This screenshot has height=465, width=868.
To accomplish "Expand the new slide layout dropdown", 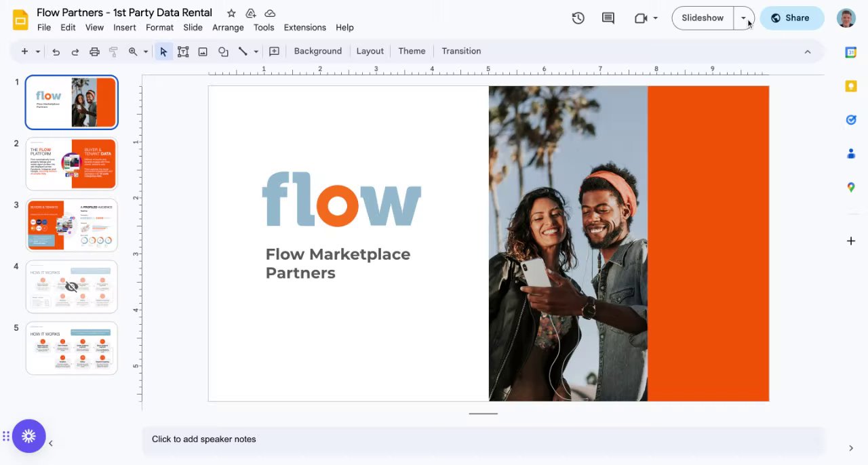I will click(x=37, y=52).
